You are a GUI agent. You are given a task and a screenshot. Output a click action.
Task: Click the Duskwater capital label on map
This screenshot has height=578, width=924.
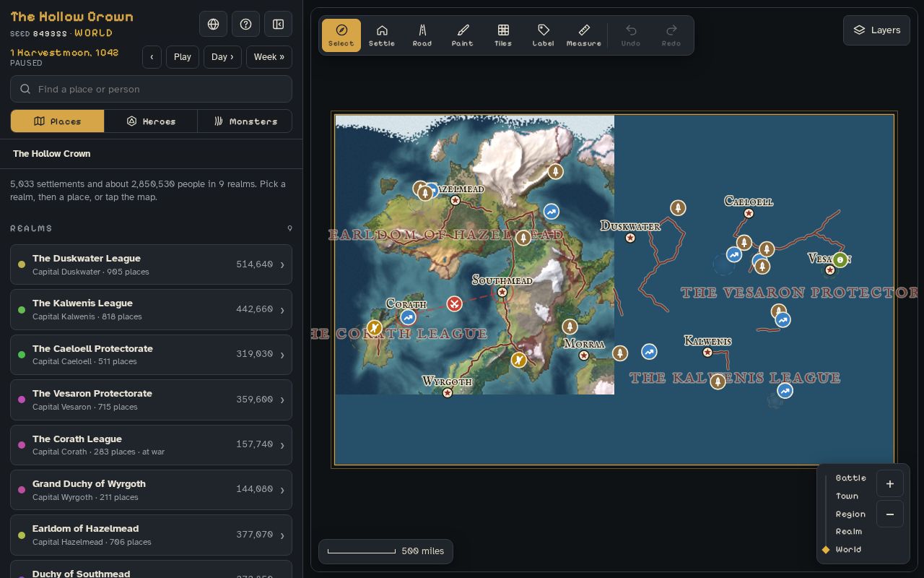[x=630, y=226]
